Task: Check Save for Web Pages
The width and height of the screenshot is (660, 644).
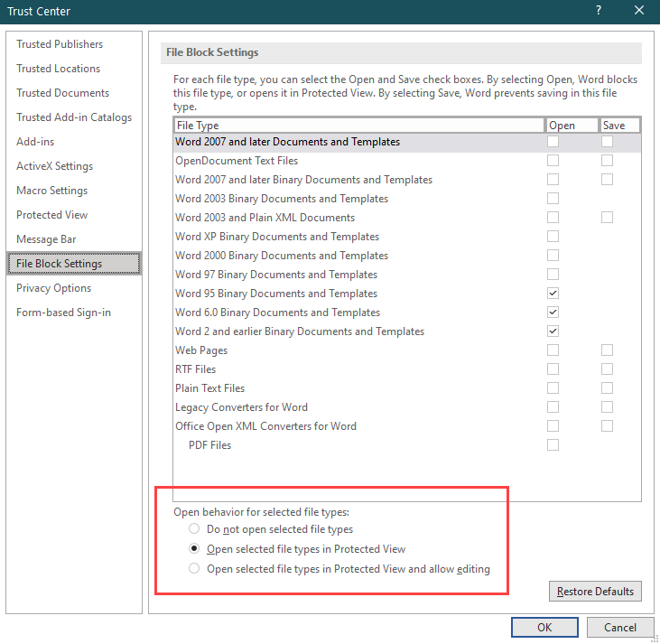Action: (x=607, y=350)
